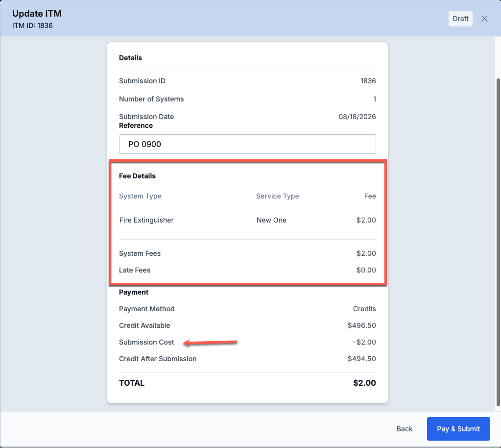Click the Payment Method label
Screen dimensions: 501x448
[x=146, y=309]
